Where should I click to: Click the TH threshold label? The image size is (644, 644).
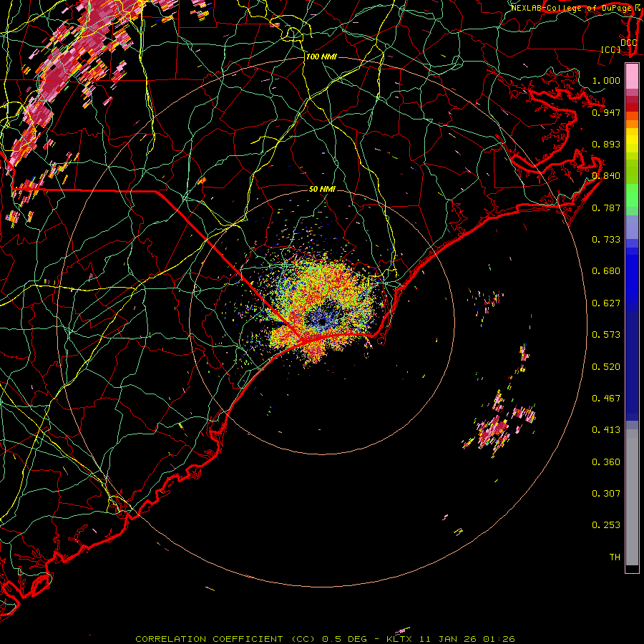[615, 557]
